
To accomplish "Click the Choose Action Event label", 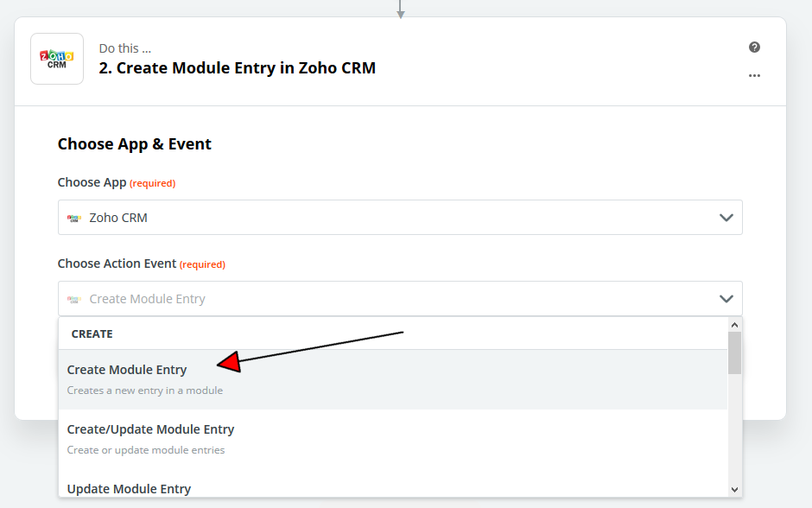I will tap(117, 264).
